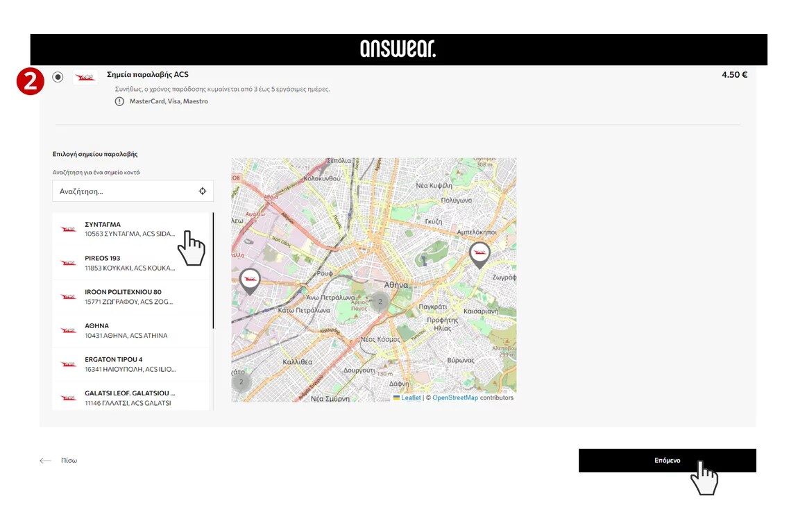Select the ACS pickup points radio button

tap(58, 77)
